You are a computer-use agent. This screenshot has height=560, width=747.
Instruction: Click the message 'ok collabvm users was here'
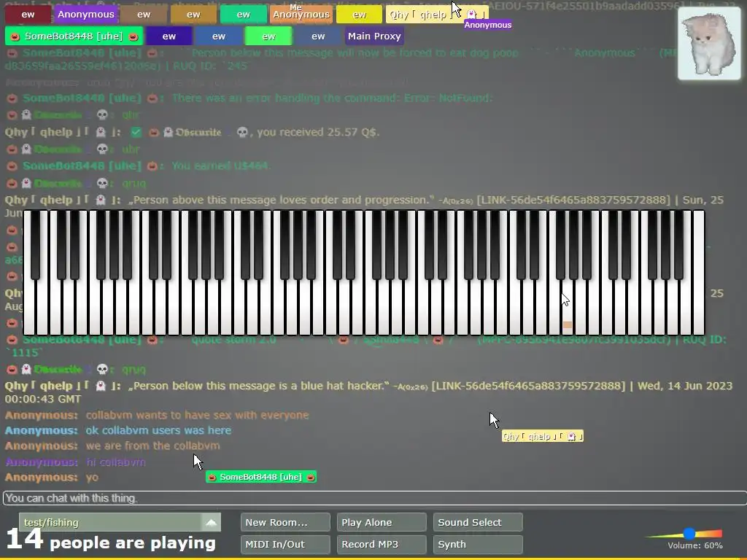pos(158,430)
